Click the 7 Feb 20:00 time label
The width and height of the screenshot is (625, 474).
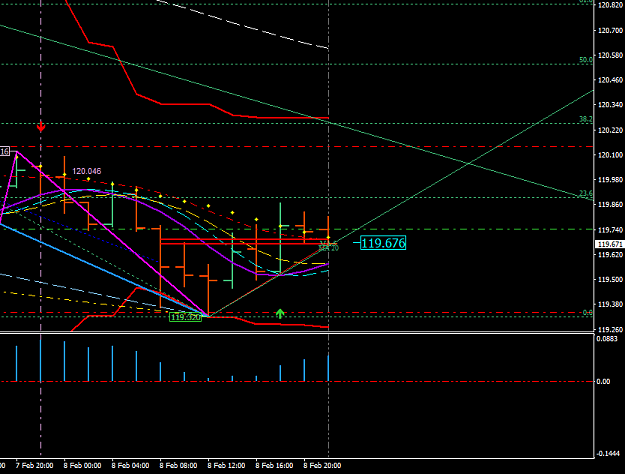pos(34,466)
